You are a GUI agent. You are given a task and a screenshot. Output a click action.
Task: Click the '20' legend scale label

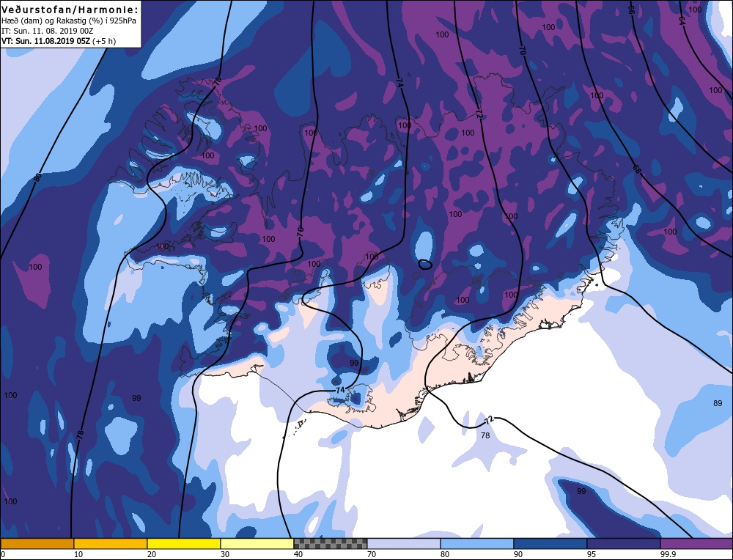pyautogui.click(x=152, y=554)
